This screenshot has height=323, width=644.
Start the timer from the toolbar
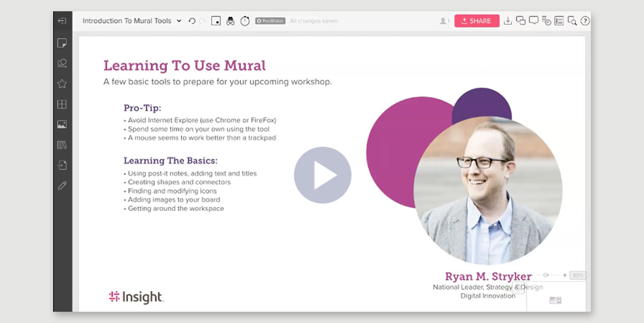(x=245, y=20)
